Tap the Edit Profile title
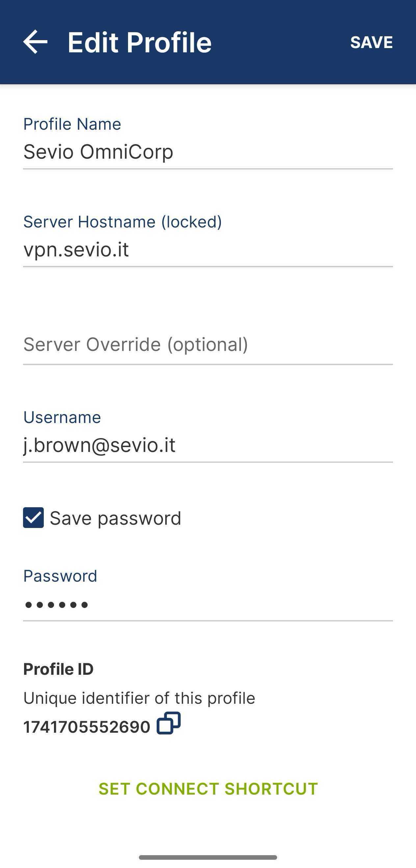 click(140, 42)
